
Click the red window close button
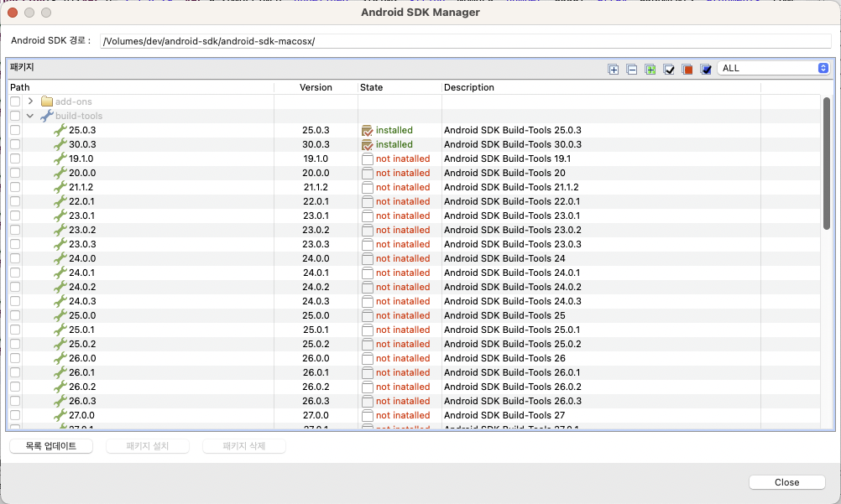[13, 13]
